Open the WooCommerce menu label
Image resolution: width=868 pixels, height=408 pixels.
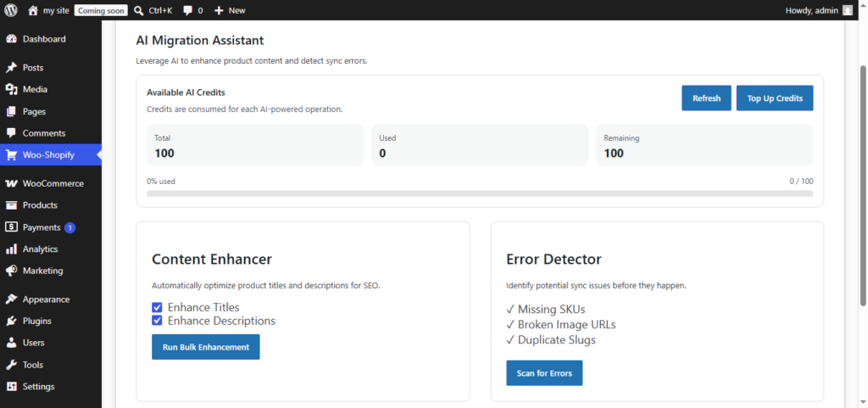[53, 184]
